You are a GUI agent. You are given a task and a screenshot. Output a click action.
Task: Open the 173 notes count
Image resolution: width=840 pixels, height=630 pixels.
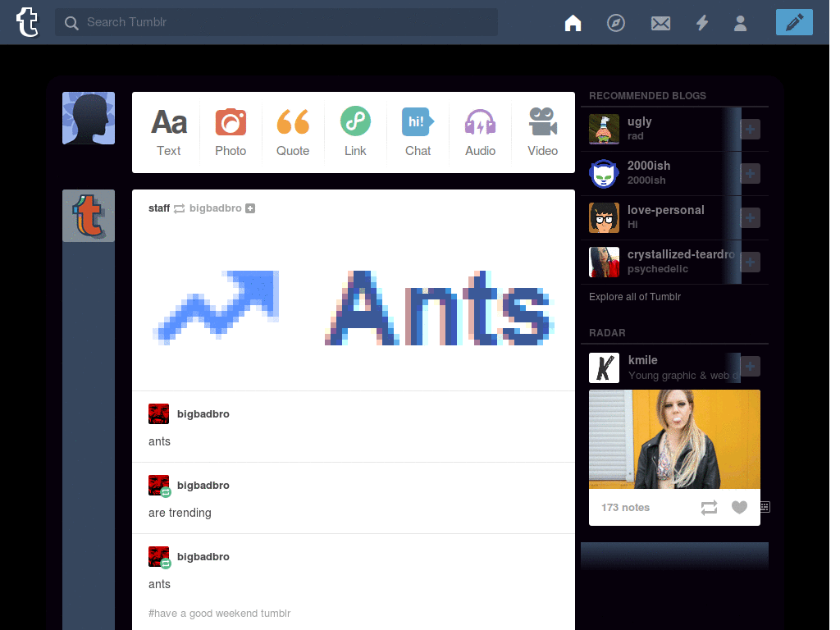[x=625, y=507]
